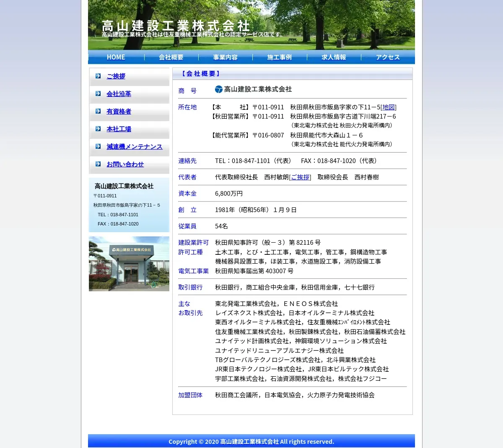Click 東北発電工業株式会社 in client list

point(246,303)
